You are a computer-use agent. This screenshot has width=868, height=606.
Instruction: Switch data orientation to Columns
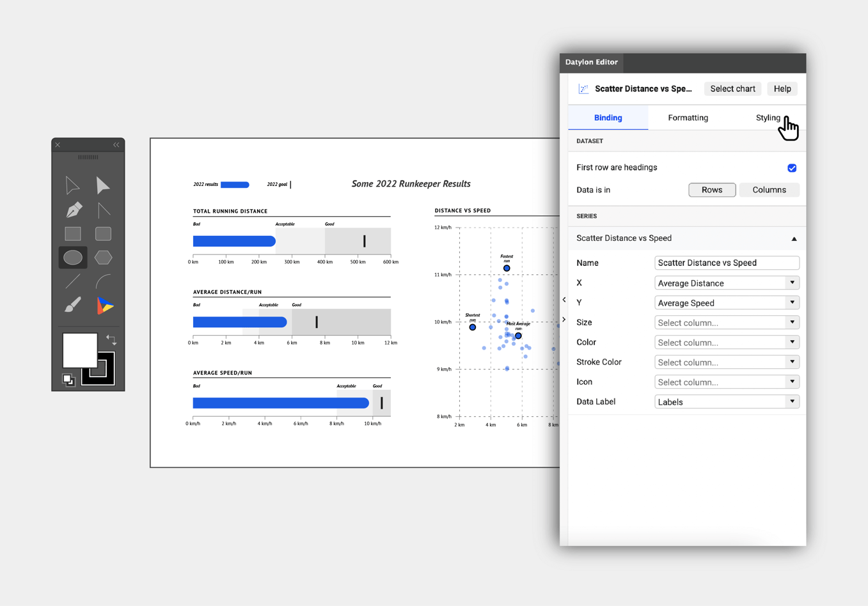[x=769, y=189]
